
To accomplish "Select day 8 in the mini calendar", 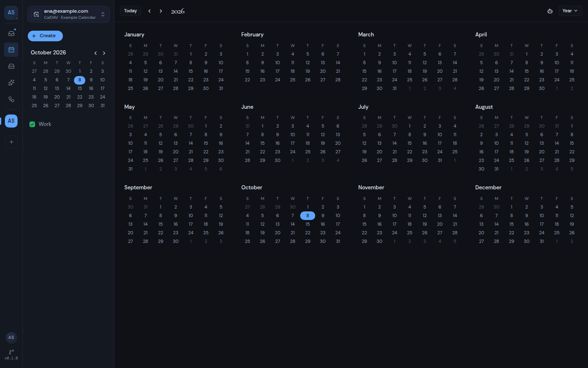I will click(80, 80).
